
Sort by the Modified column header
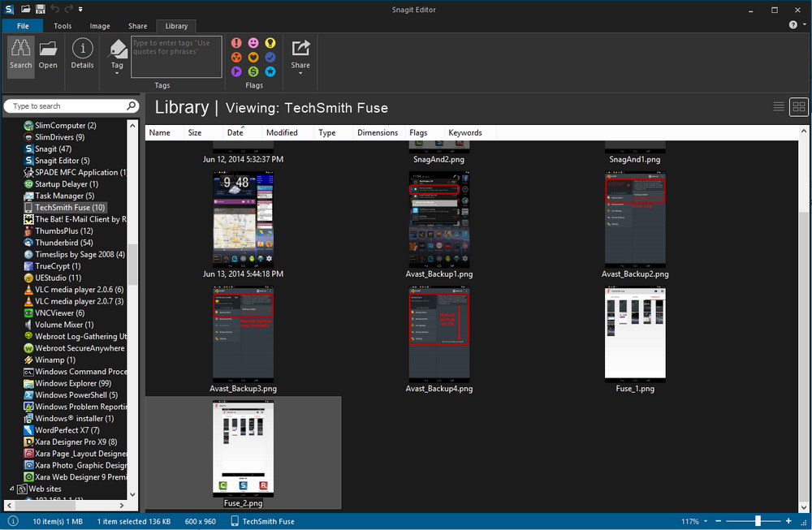click(282, 132)
